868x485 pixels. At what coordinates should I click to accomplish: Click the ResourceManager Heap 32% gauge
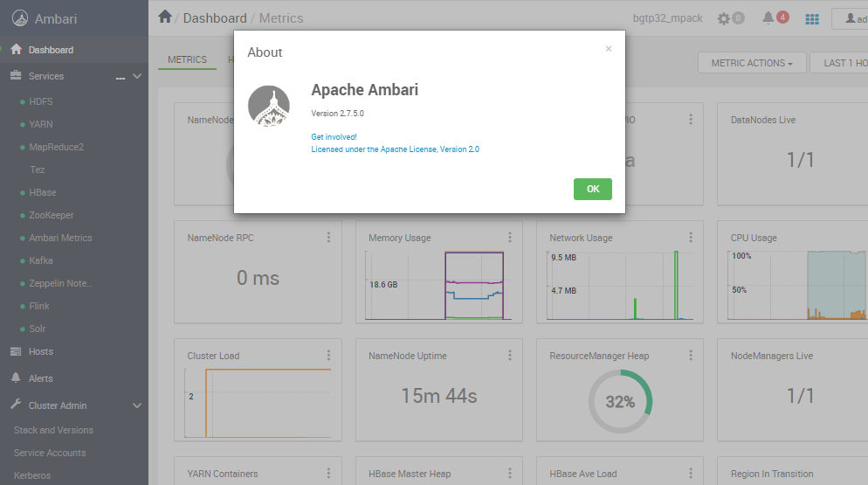coord(620,401)
